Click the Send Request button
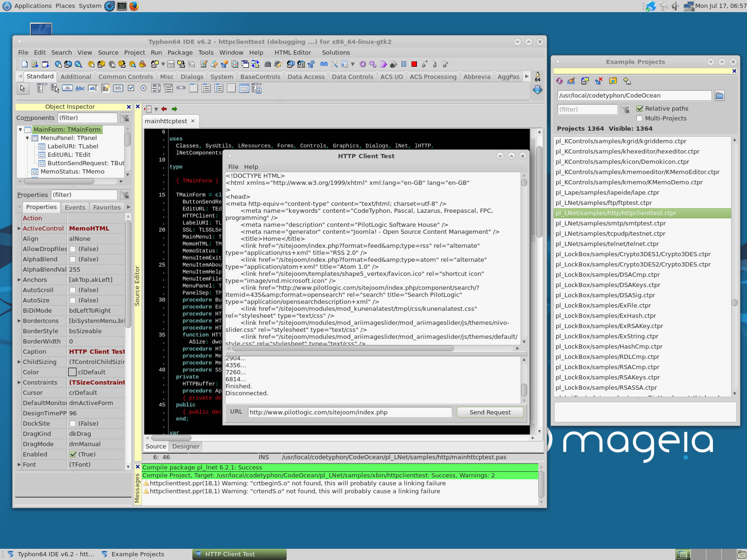Screen dimensions: 747x560 [490, 412]
